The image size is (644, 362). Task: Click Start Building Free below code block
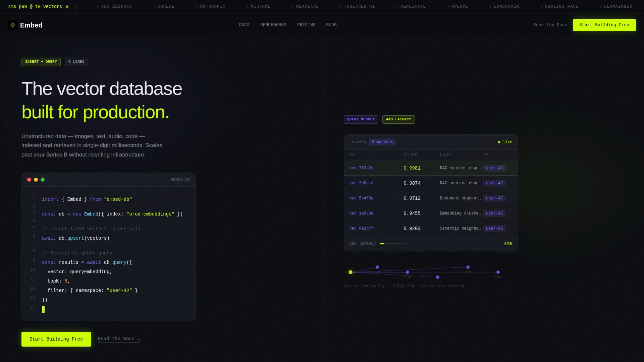pyautogui.click(x=56, y=339)
